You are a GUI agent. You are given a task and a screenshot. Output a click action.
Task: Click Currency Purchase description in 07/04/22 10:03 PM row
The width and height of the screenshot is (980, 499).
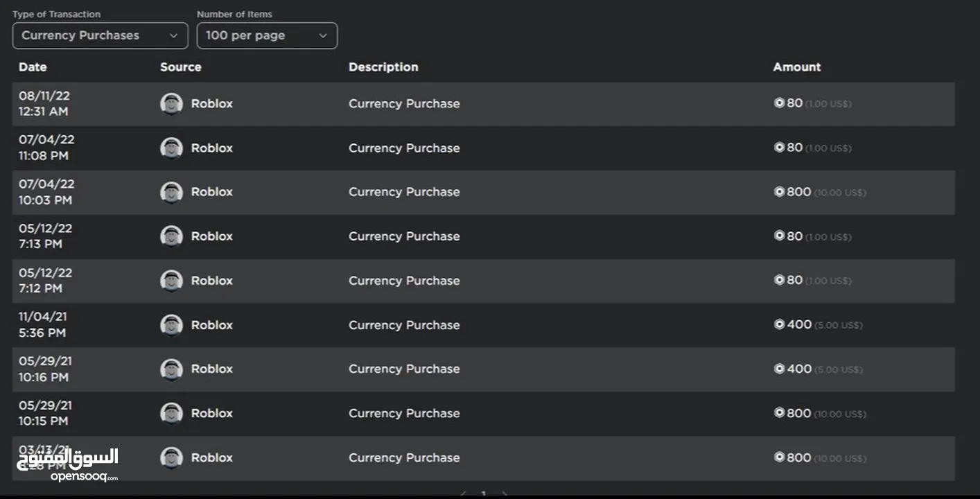click(x=404, y=192)
